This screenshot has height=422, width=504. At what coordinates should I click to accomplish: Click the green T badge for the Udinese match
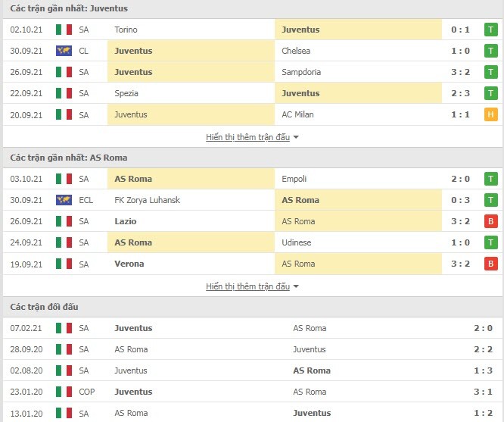tap(491, 242)
